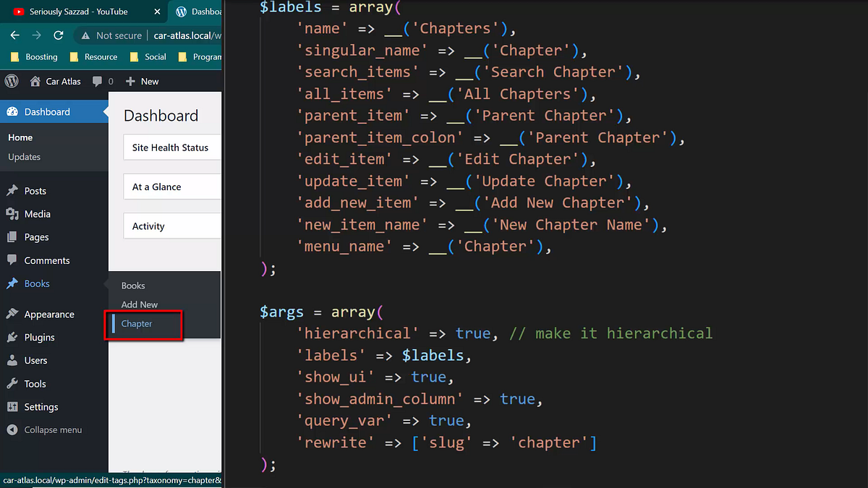Screen dimensions: 868x488
Task: Open the New menu in admin bar
Action: coord(142,81)
